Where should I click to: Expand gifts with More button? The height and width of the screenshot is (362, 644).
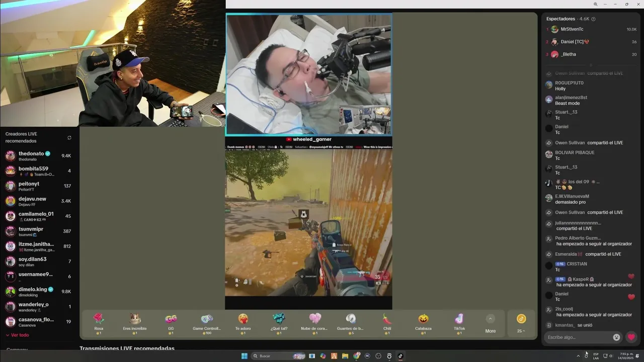(491, 324)
